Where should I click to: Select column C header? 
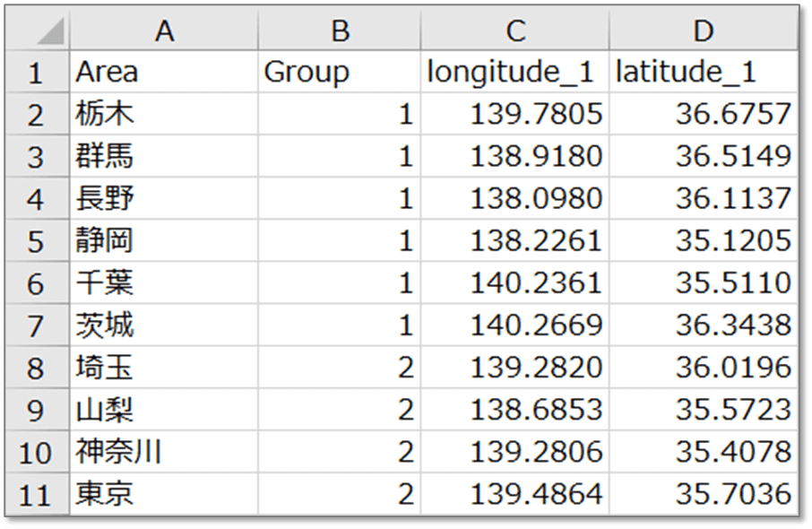point(514,31)
